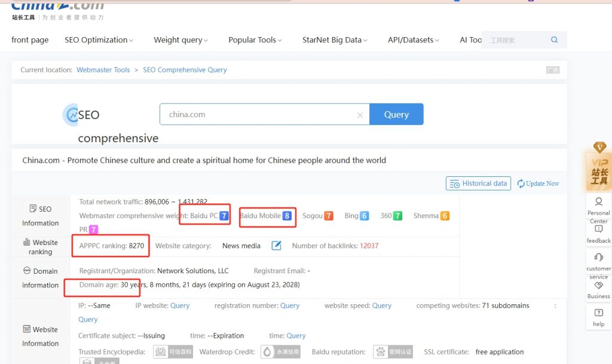Open the help question icon

click(x=598, y=313)
